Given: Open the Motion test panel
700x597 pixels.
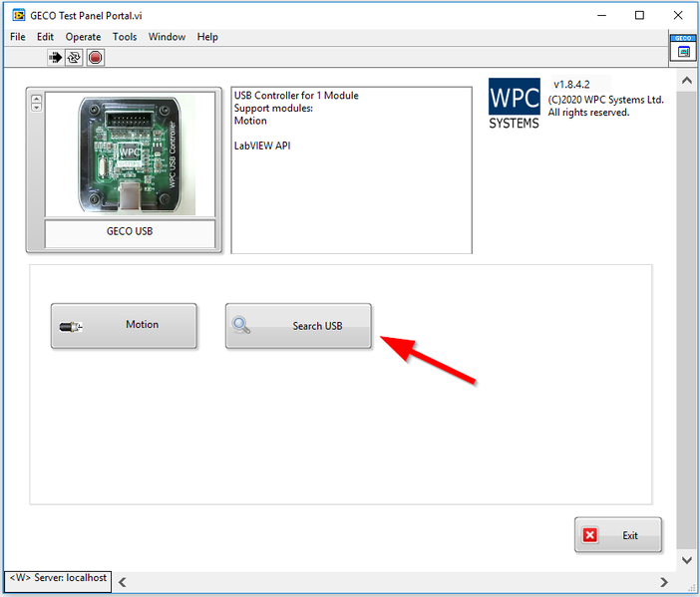Looking at the screenshot, I should pos(124,325).
